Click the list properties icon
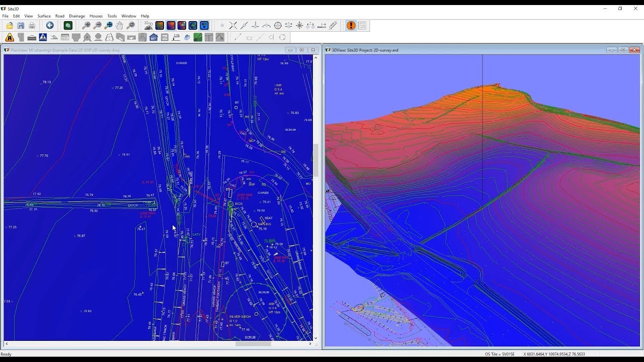The height and width of the screenshot is (362, 644). pos(362,26)
